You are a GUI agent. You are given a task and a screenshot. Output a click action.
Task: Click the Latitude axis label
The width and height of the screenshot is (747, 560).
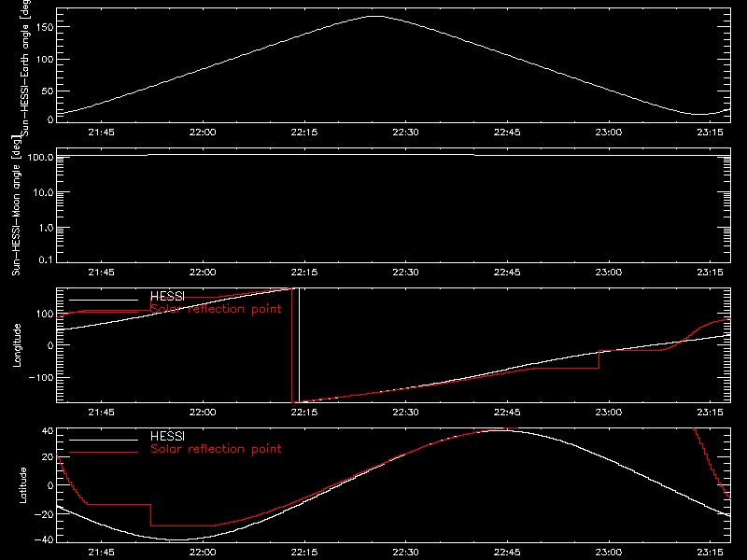[22, 484]
